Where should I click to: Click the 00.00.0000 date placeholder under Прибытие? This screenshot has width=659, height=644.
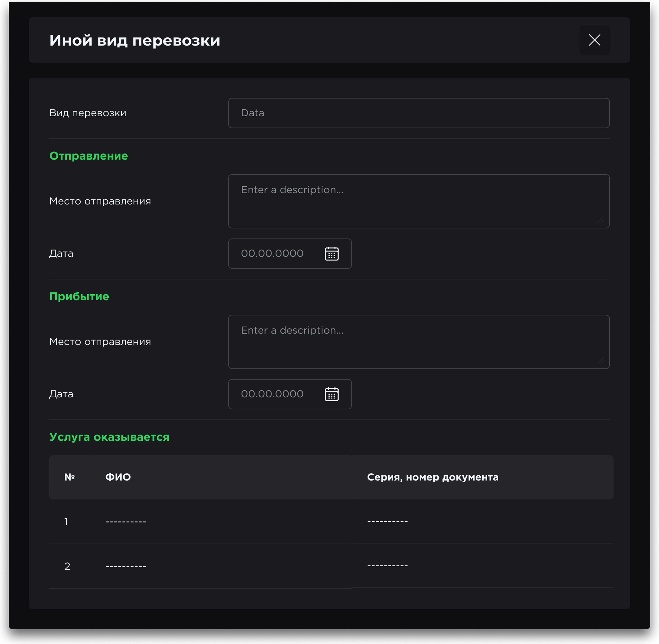272,394
